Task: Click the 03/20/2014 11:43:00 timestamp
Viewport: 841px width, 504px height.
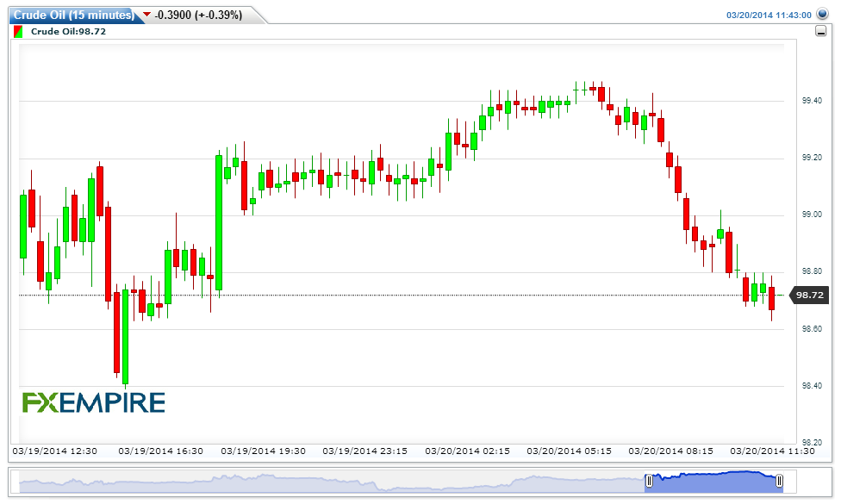Action: click(x=769, y=15)
